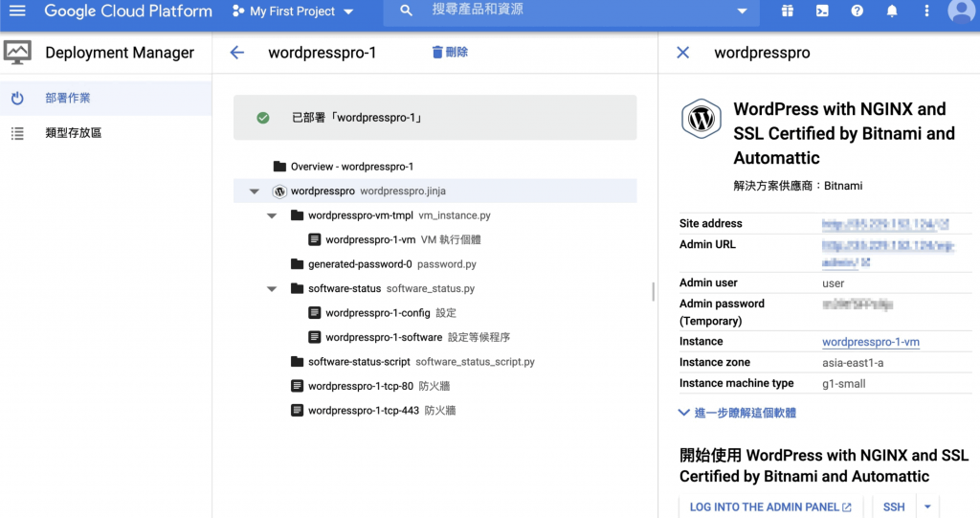Click the software-status-script folder icon

point(298,362)
